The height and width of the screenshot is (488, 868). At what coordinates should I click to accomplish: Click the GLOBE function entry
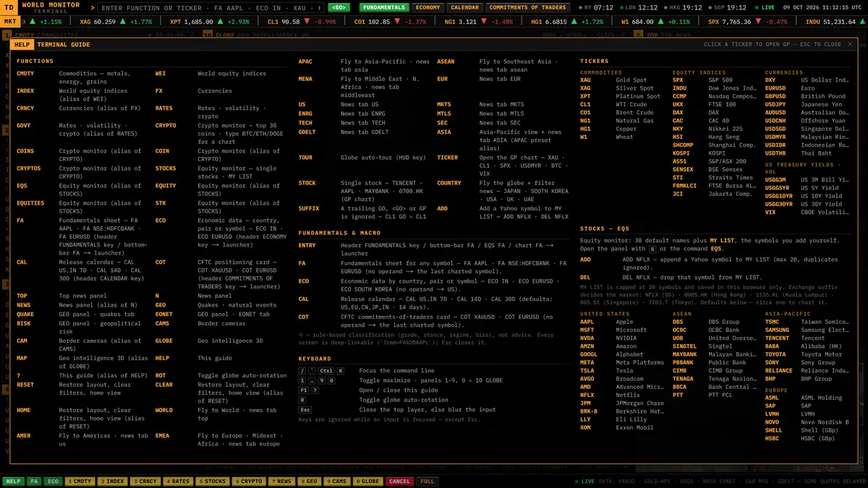click(x=164, y=341)
